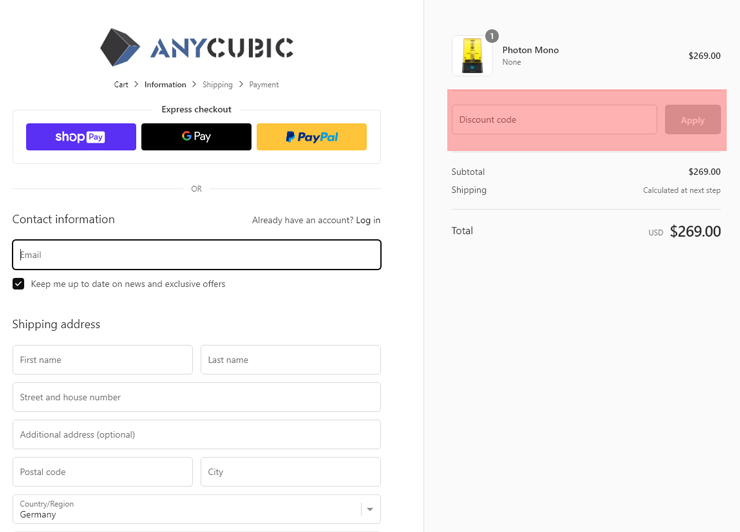
Task: Click the quantity badge on the product thumbnail
Action: point(492,36)
